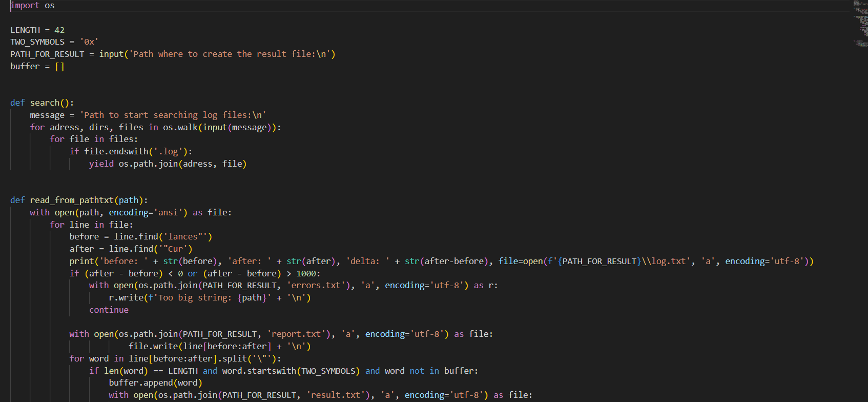Click the '"Cur' search string
This screenshot has width=868, height=402.
tap(173, 249)
